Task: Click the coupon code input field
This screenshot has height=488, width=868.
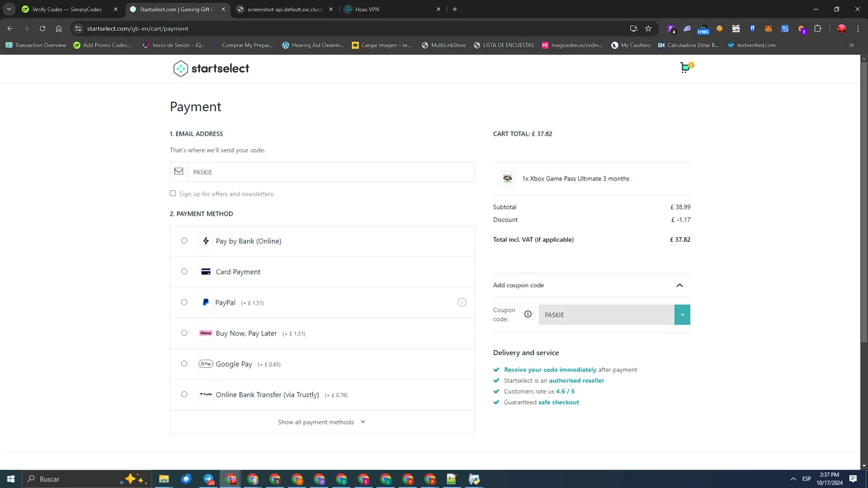Action: pos(606,315)
